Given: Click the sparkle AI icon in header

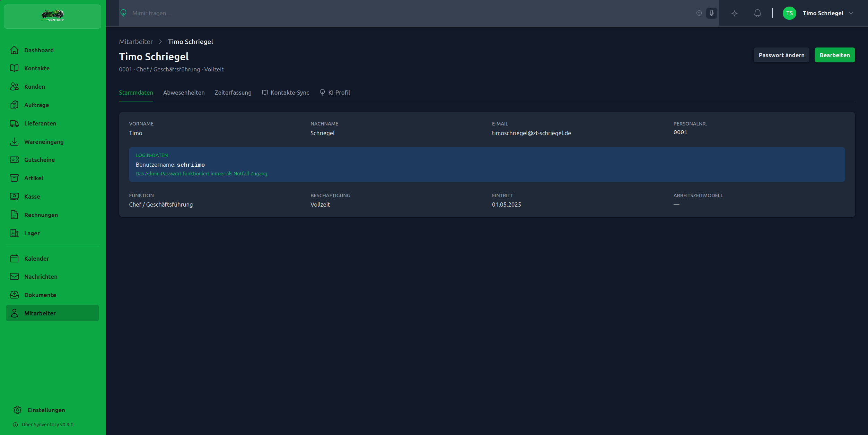Looking at the screenshot, I should [734, 13].
